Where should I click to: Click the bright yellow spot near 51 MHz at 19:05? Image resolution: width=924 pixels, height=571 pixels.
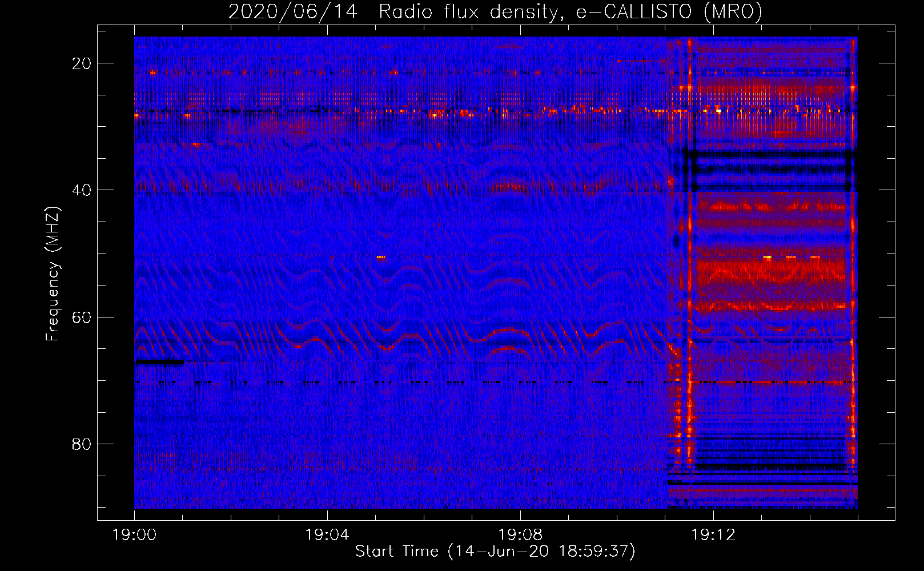tap(381, 257)
